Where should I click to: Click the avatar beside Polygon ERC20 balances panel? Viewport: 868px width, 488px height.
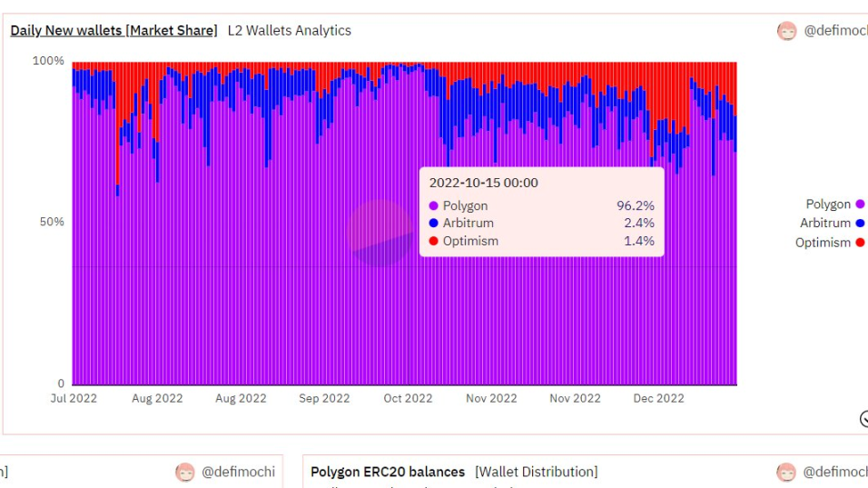tap(786, 473)
